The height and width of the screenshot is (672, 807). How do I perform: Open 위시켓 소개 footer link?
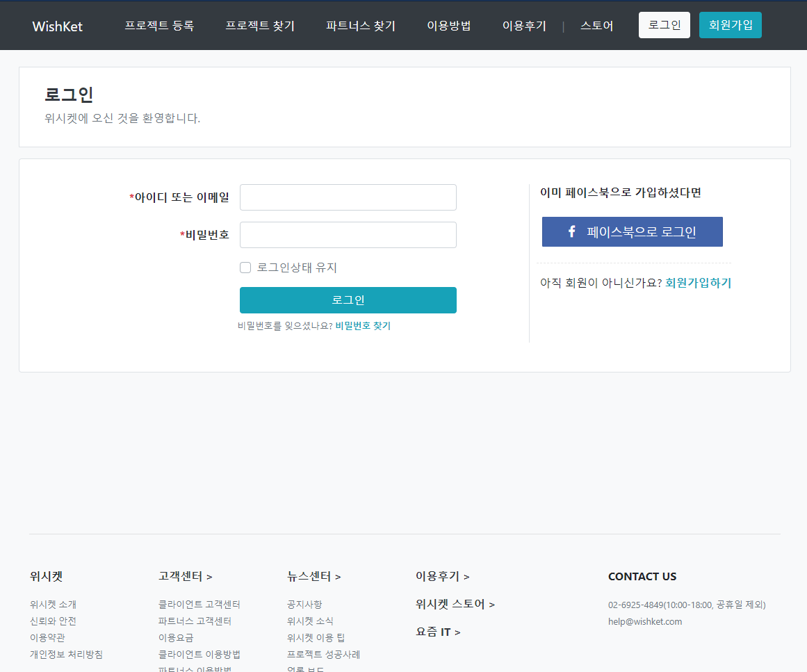(x=53, y=605)
